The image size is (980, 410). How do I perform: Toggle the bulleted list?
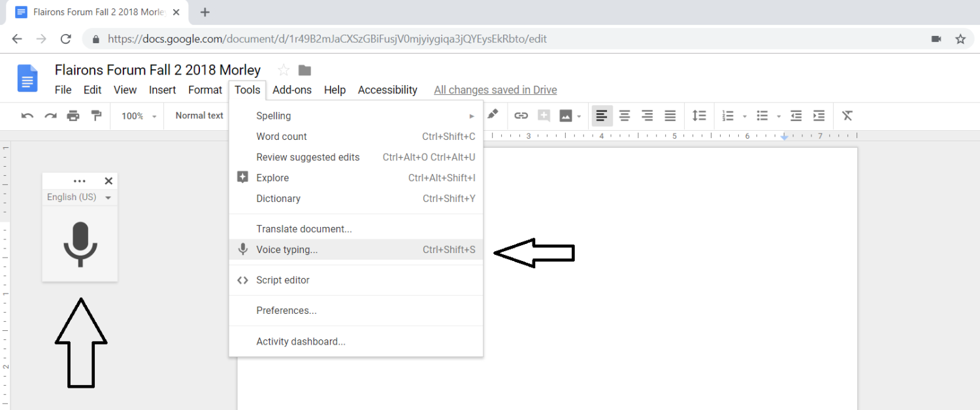coord(762,116)
